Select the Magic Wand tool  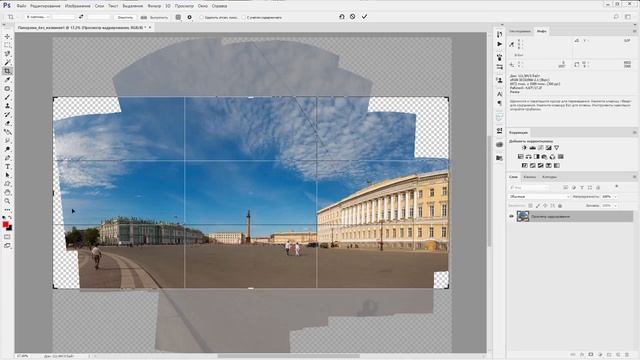point(7,62)
